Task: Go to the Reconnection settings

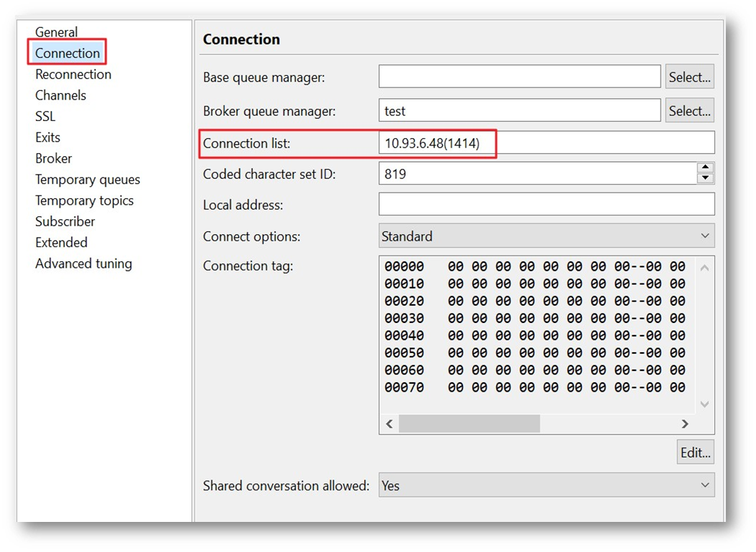Action: 73,74
